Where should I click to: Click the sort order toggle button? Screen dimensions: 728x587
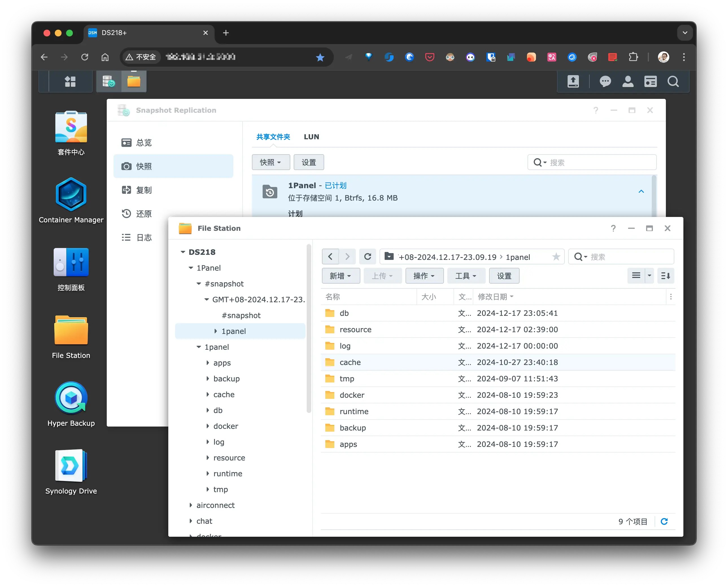666,276
